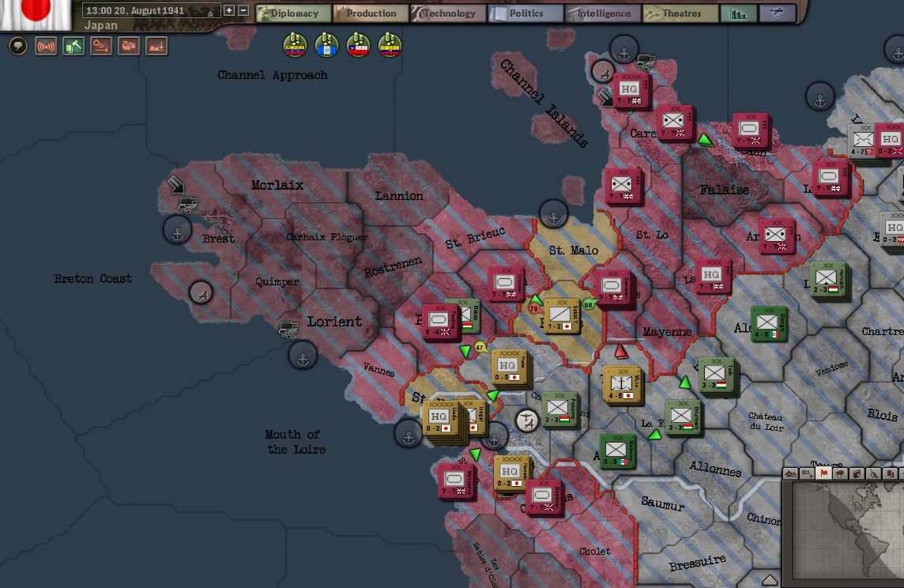Increase game speed with the plus button
The height and width of the screenshot is (588, 904).
[229, 11]
